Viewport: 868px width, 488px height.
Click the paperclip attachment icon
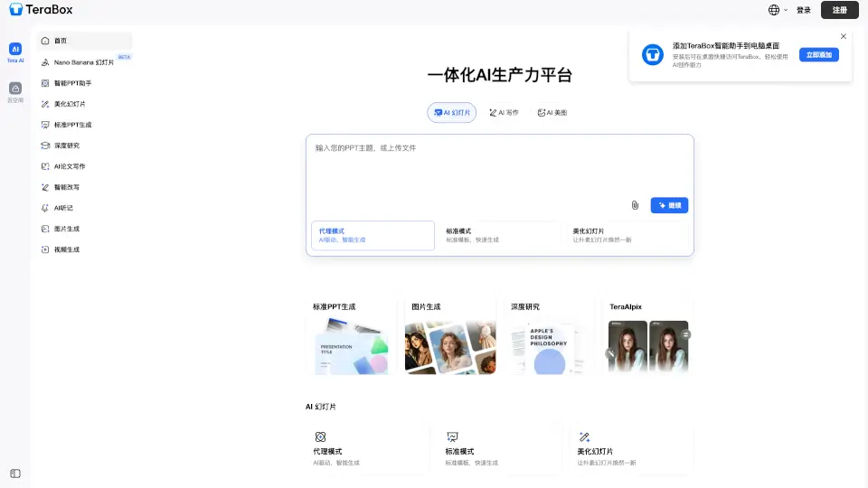click(635, 205)
